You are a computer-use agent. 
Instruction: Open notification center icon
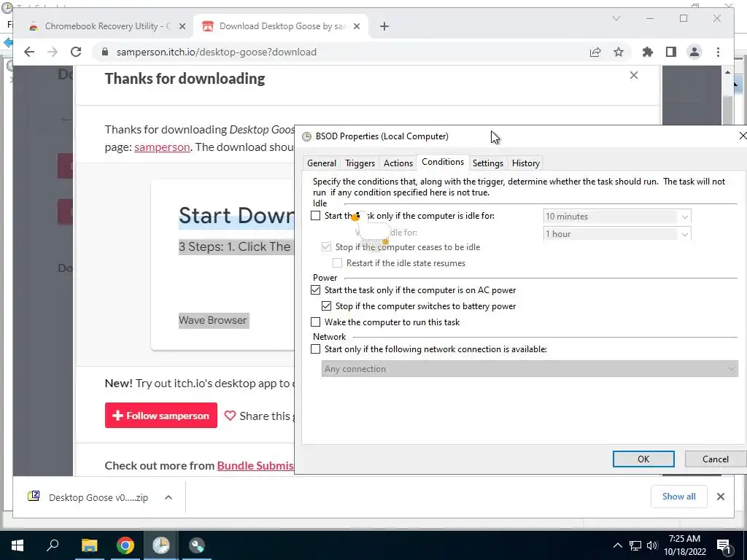pyautogui.click(x=723, y=545)
